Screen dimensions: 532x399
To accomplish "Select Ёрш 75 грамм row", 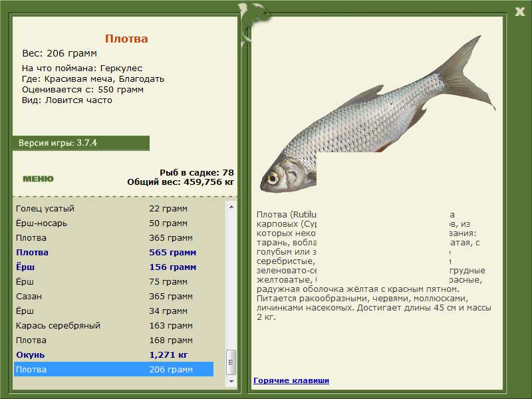I will 114,281.
